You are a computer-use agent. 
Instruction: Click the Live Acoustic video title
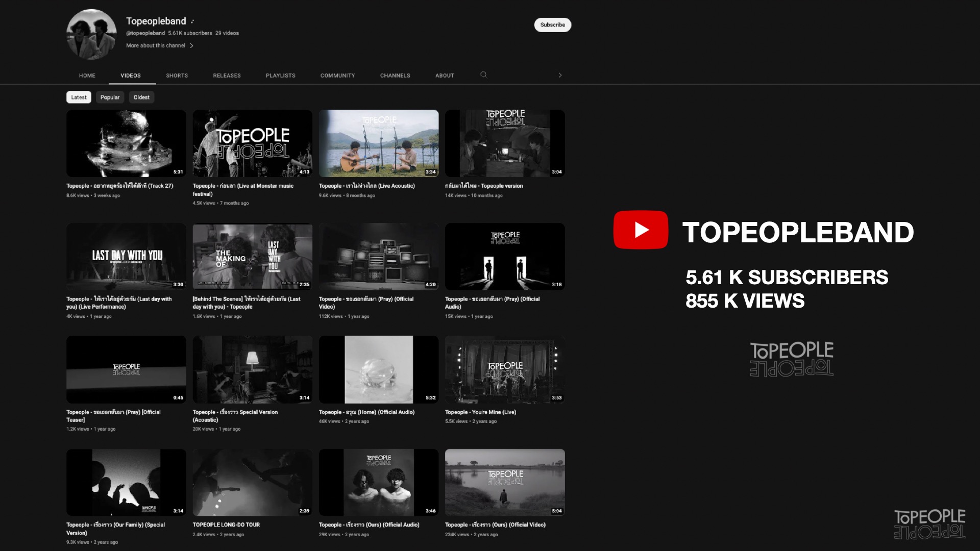[366, 186]
